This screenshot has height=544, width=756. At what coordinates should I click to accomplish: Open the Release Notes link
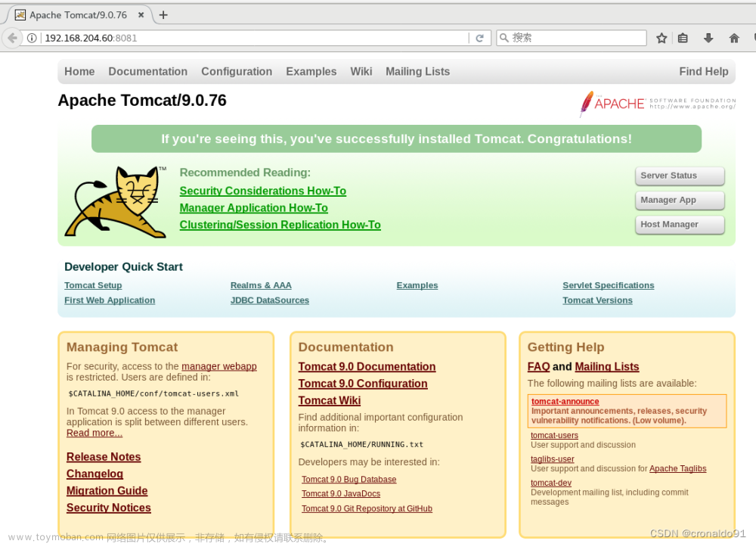point(104,457)
